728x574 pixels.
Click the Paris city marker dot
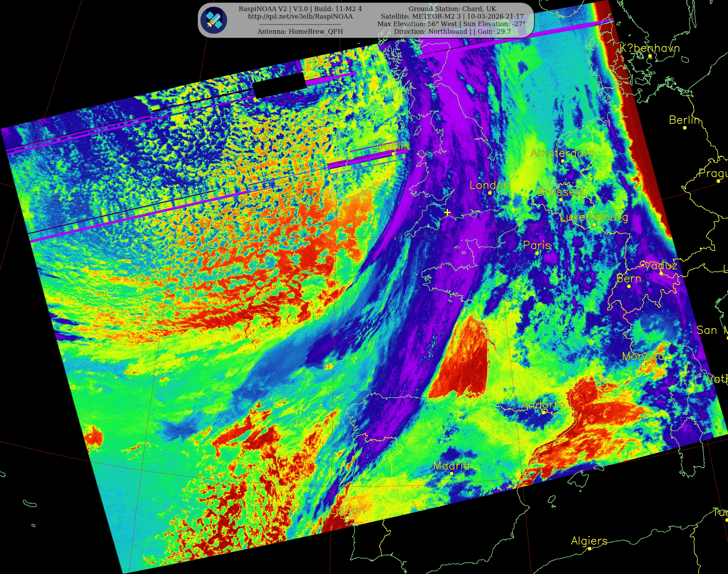[537, 253]
